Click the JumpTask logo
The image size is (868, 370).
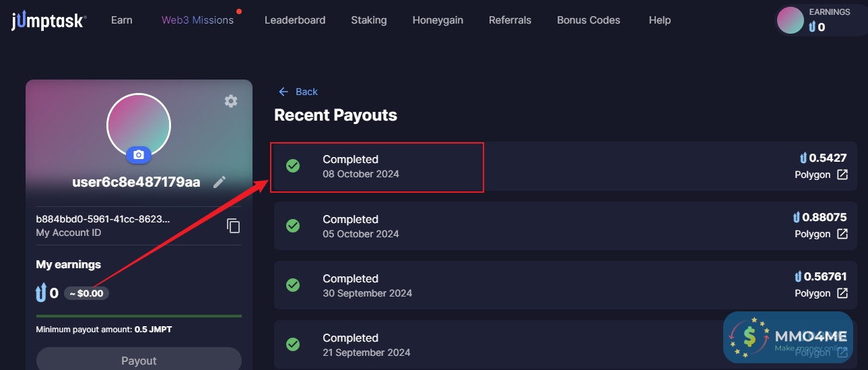coord(48,21)
